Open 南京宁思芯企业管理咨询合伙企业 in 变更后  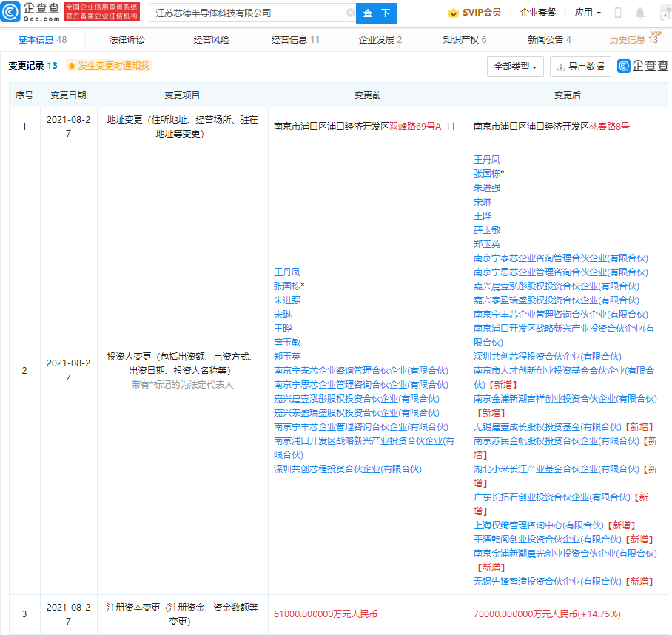pos(560,272)
